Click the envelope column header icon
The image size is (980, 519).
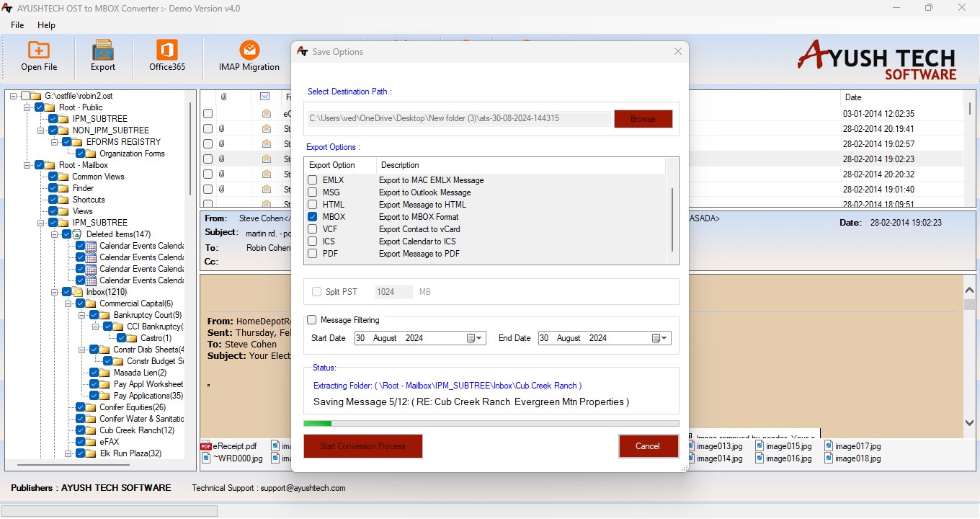coord(264,97)
